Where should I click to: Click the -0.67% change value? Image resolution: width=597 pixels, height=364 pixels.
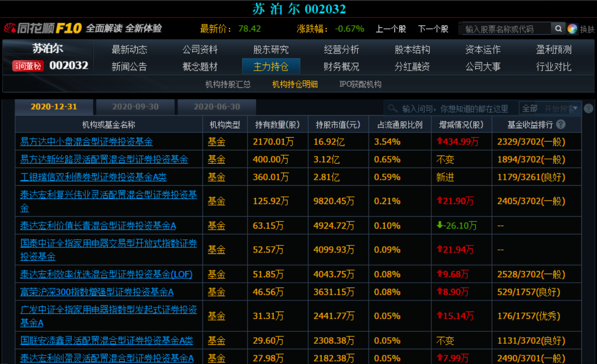coord(350,29)
